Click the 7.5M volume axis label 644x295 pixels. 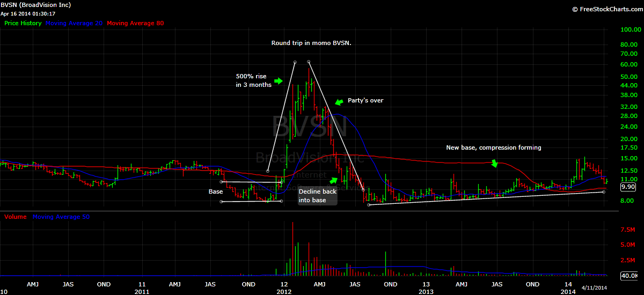628,229
